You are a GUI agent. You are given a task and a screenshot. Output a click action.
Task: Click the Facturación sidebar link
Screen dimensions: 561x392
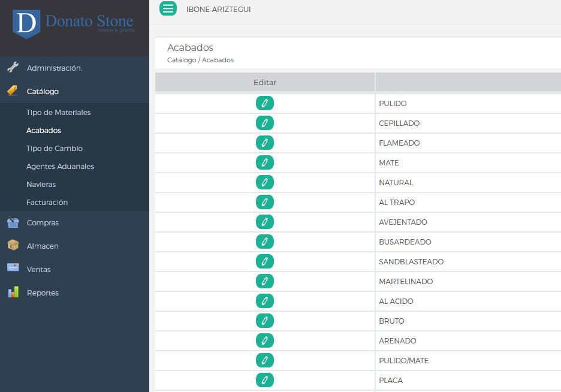(x=47, y=203)
